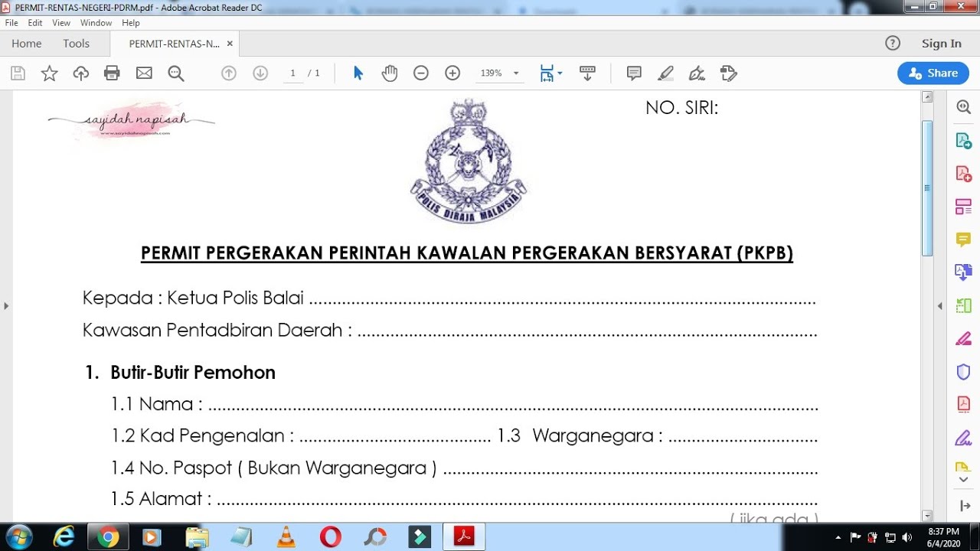Zoom in with the plus circle icon

coord(452,73)
